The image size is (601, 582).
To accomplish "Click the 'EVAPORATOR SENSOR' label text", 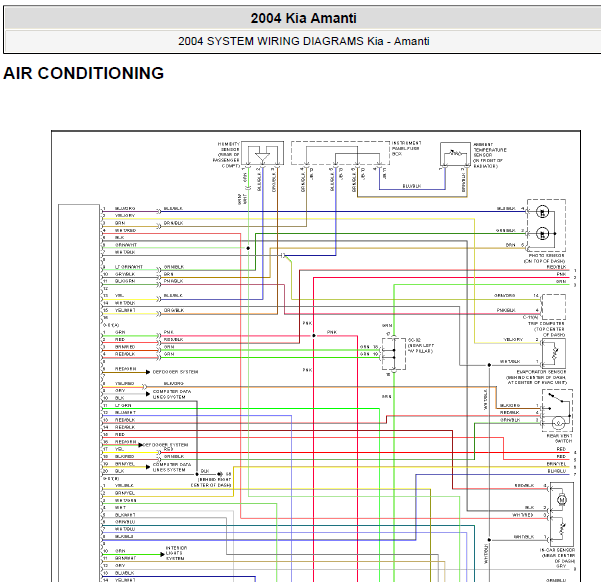I will (x=541, y=372).
